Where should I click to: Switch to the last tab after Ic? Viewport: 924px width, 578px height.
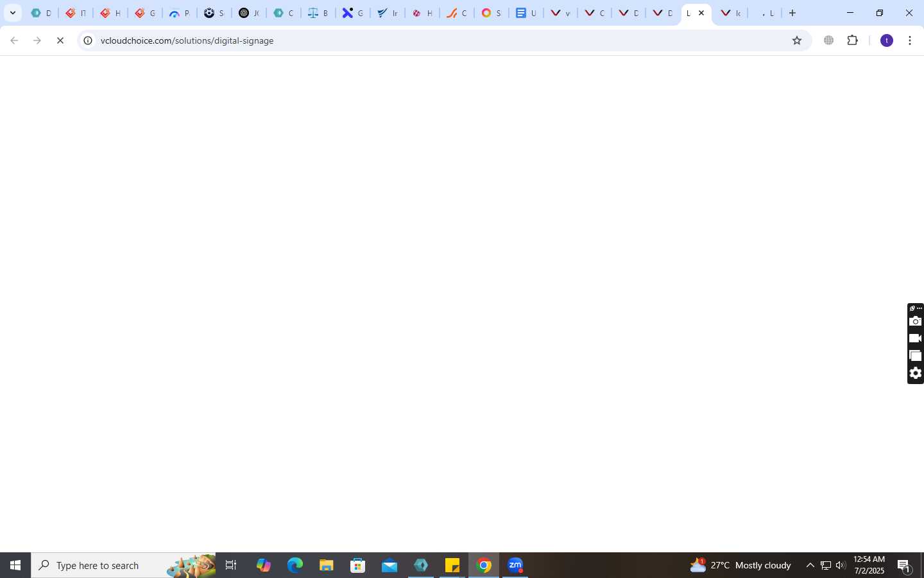(x=766, y=13)
